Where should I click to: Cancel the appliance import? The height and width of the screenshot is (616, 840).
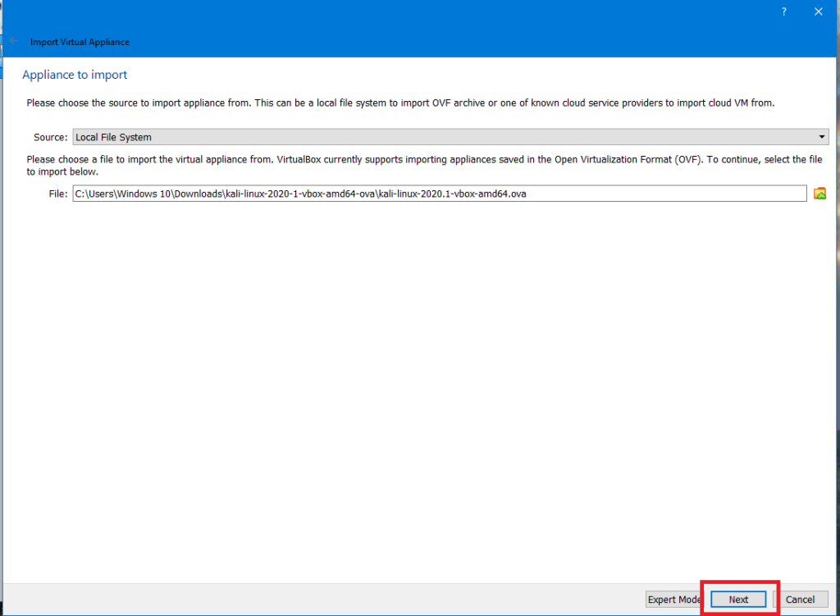click(800, 600)
